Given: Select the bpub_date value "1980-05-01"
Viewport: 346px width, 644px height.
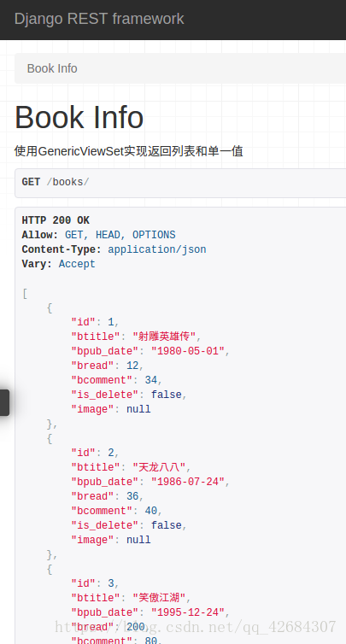Looking at the screenshot, I should point(188,351).
